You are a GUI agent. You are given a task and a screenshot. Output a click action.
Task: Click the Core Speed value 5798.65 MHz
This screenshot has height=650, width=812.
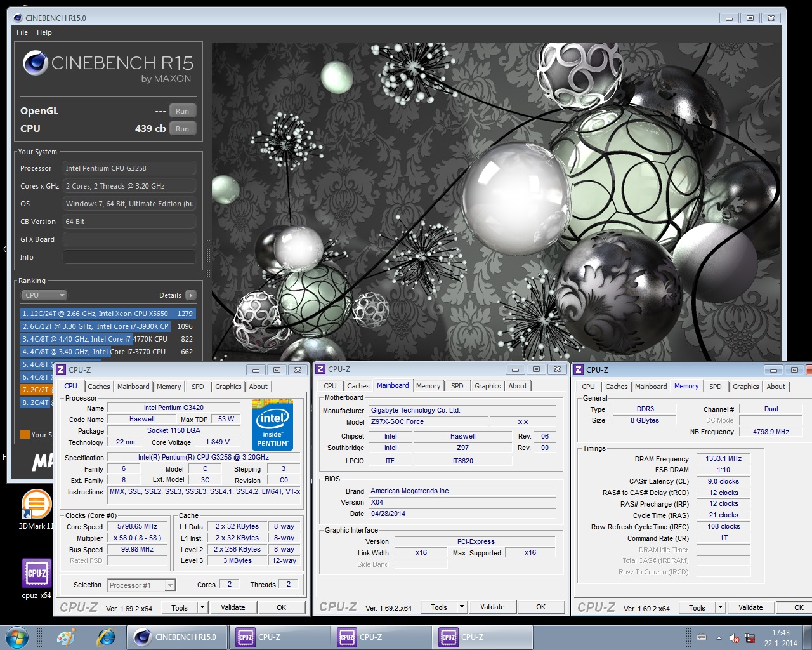point(137,527)
